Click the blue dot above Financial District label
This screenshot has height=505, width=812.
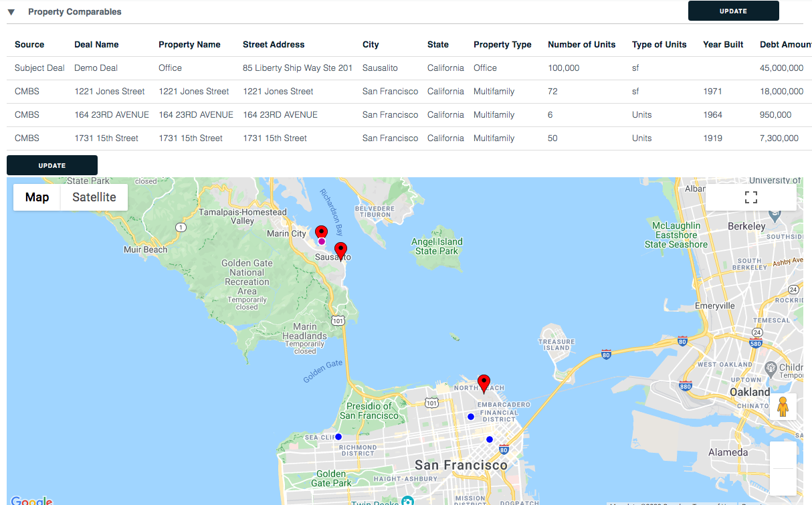tap(471, 417)
